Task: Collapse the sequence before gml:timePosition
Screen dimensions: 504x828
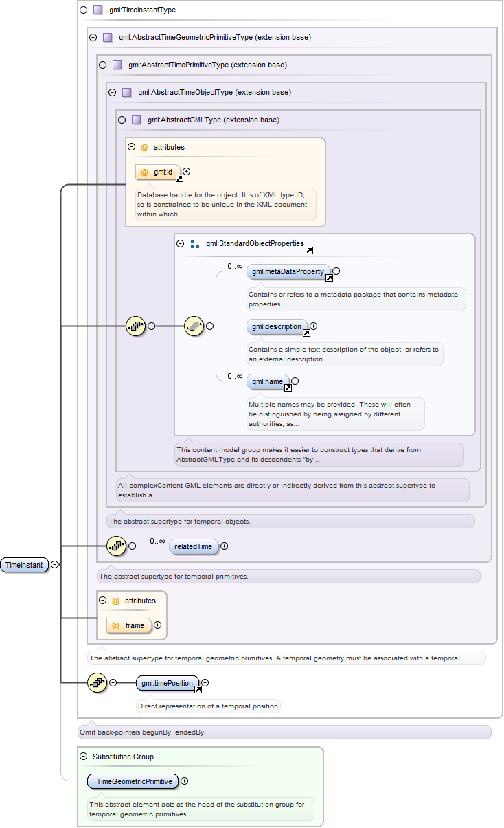Action: click(x=113, y=683)
